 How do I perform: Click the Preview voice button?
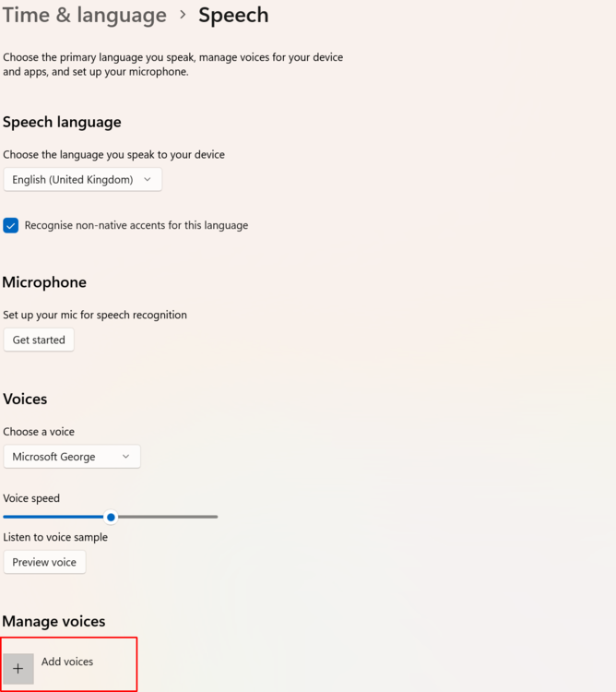click(x=44, y=562)
